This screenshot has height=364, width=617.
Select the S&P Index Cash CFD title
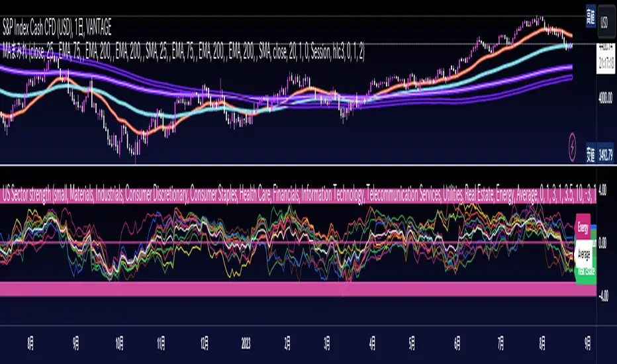[57, 26]
